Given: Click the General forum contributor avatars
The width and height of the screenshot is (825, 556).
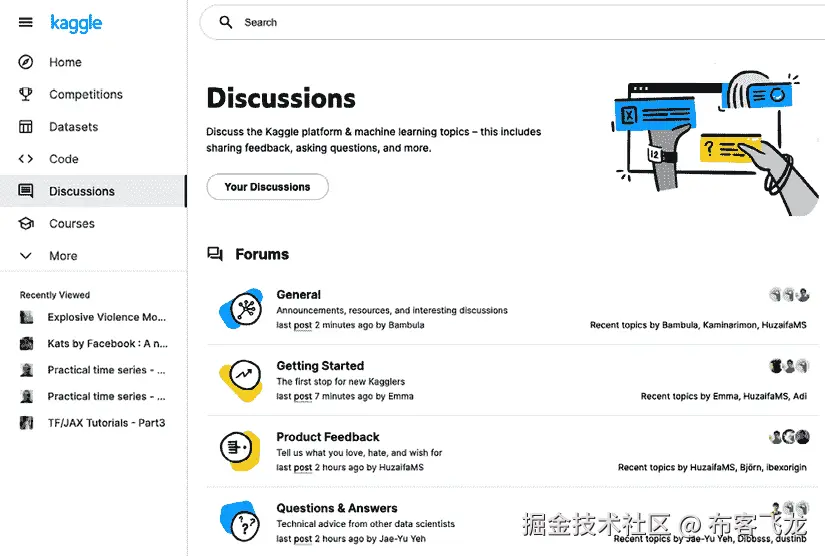Looking at the screenshot, I should click(x=789, y=295).
